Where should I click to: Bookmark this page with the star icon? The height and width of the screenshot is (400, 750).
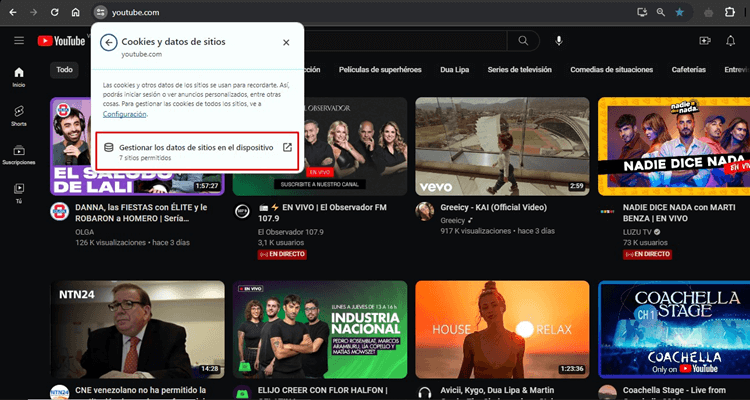point(680,12)
